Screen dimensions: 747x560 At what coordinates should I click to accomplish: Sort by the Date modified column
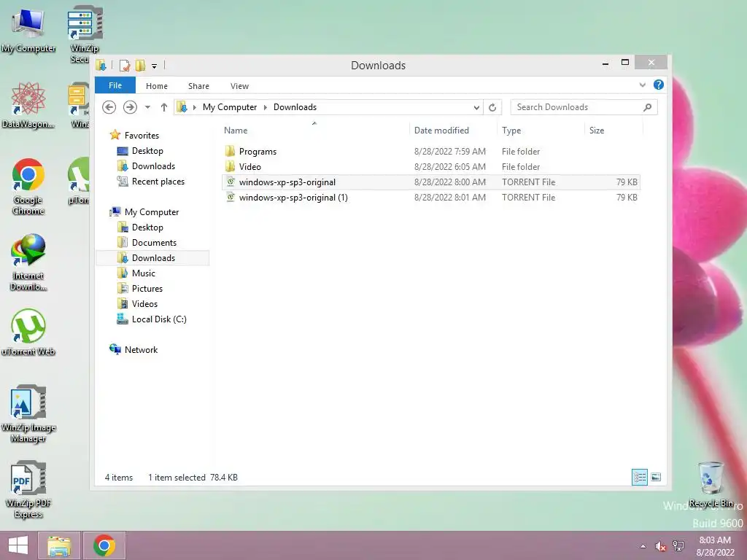tap(441, 131)
